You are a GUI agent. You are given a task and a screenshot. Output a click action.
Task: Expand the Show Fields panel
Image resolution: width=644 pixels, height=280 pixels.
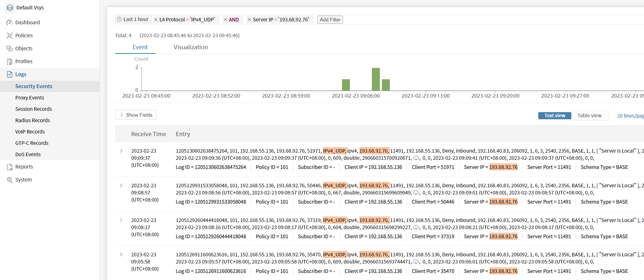136,115
